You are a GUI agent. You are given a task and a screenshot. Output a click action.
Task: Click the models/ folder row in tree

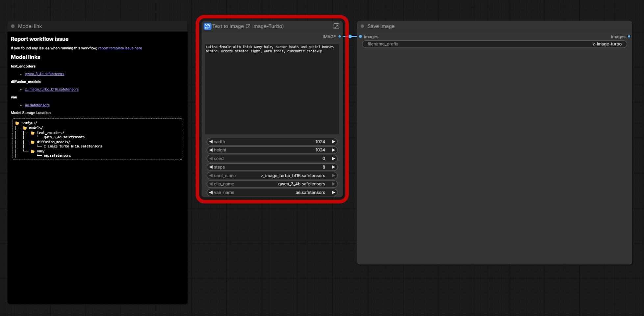[x=33, y=128]
